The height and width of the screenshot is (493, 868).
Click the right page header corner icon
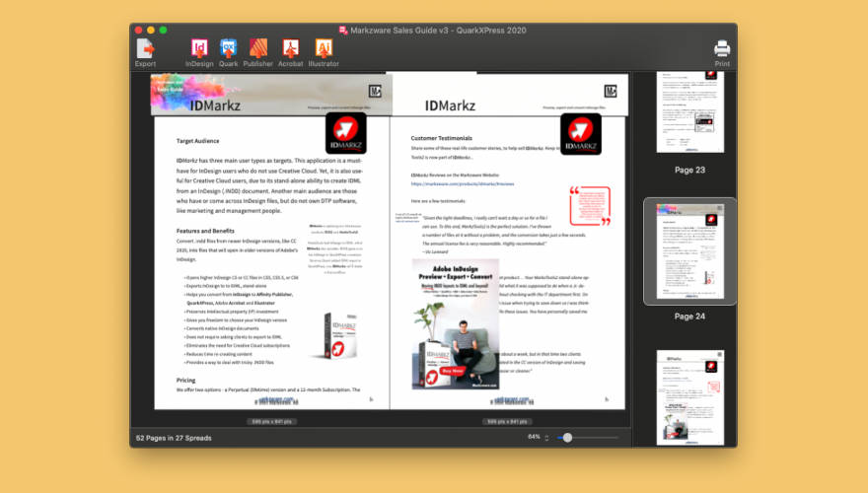click(611, 92)
